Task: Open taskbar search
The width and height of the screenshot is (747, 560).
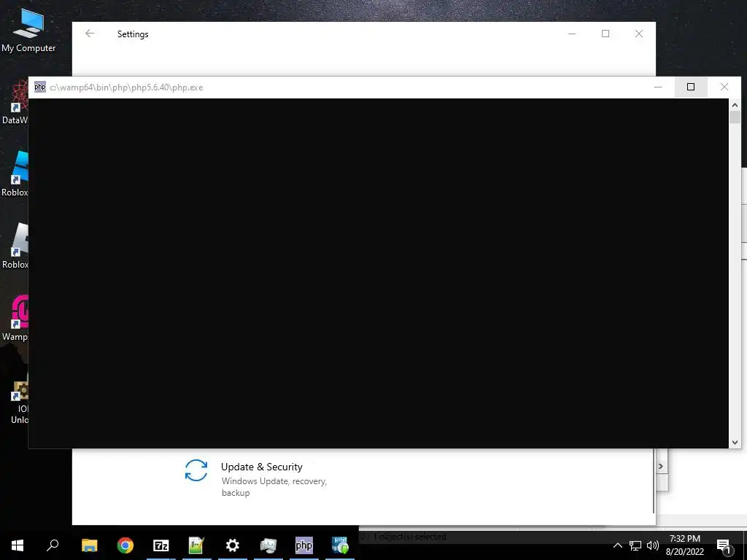Action: click(53, 545)
